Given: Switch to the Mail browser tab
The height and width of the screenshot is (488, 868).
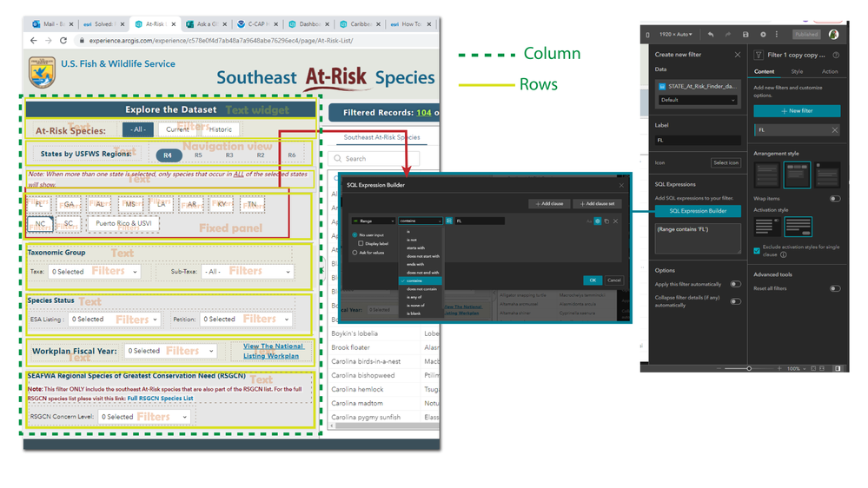Looking at the screenshot, I should coord(53,24).
